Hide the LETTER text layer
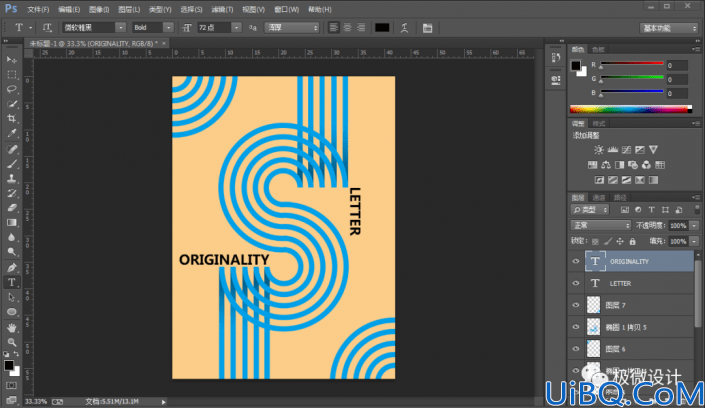Image resolution: width=705 pixels, height=408 pixels. [x=576, y=283]
